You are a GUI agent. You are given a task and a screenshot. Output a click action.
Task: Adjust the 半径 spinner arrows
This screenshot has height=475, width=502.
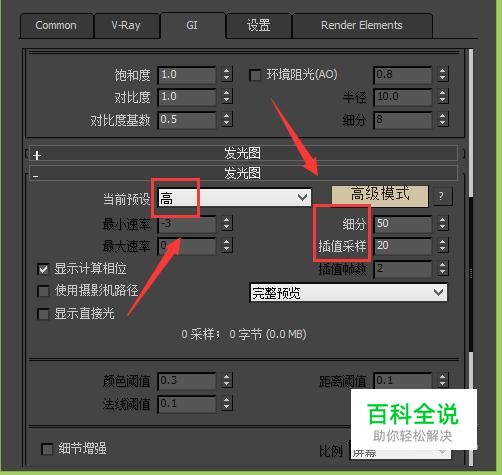[443, 97]
